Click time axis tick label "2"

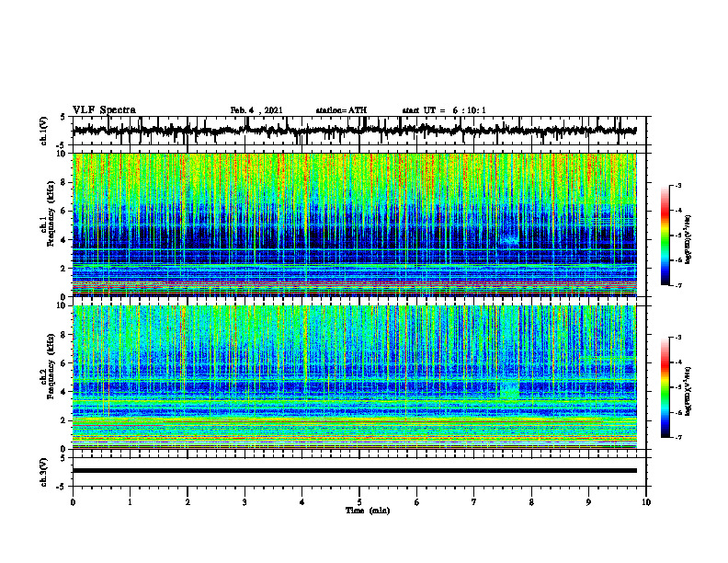coord(188,502)
